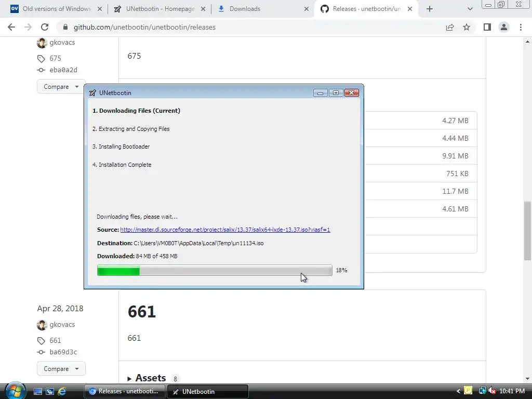Select UNetbootin taskbar button
Image resolution: width=532 pixels, height=399 pixels.
208,391
